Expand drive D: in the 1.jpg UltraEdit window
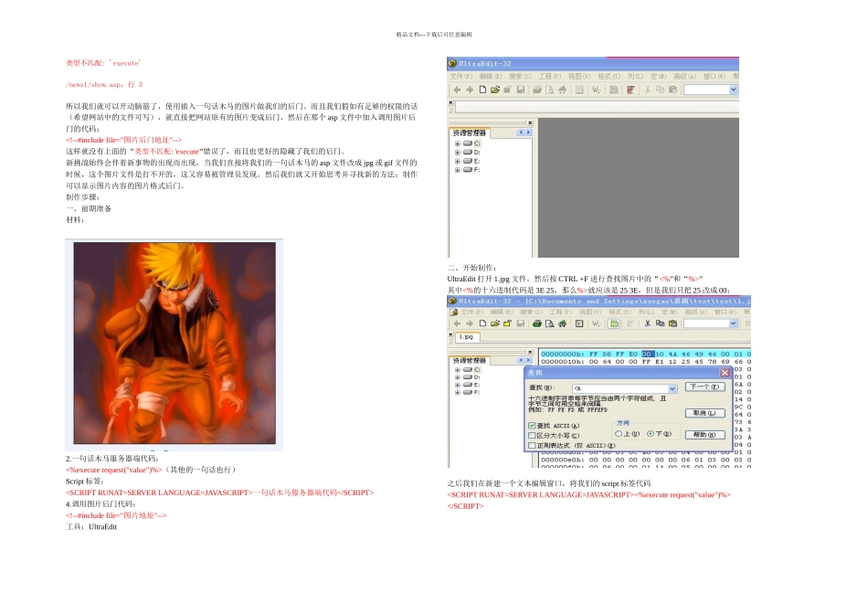This screenshot has width=868, height=614. point(457,377)
